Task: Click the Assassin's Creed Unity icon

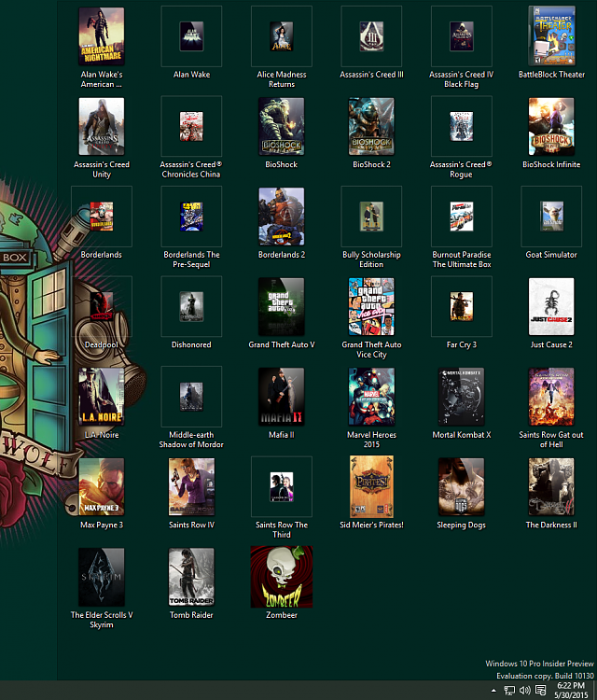Action: (x=102, y=126)
